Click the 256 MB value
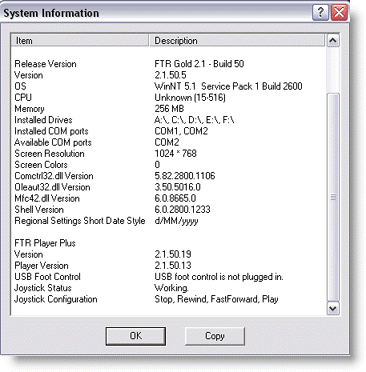The height and width of the screenshot is (372, 366). 169,109
